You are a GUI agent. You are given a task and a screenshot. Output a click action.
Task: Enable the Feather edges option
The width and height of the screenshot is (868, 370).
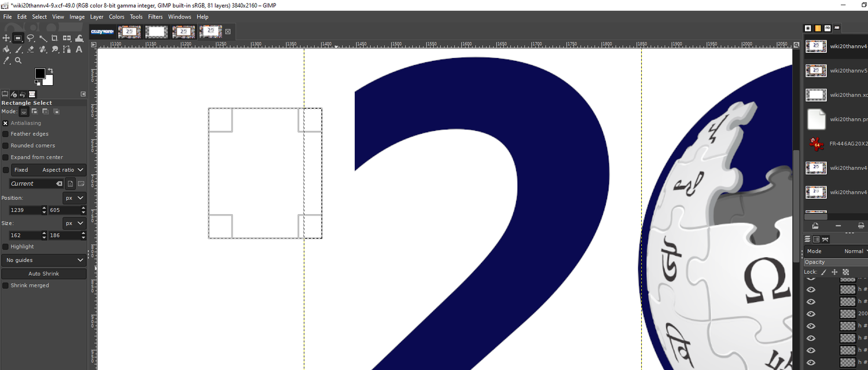[6, 134]
